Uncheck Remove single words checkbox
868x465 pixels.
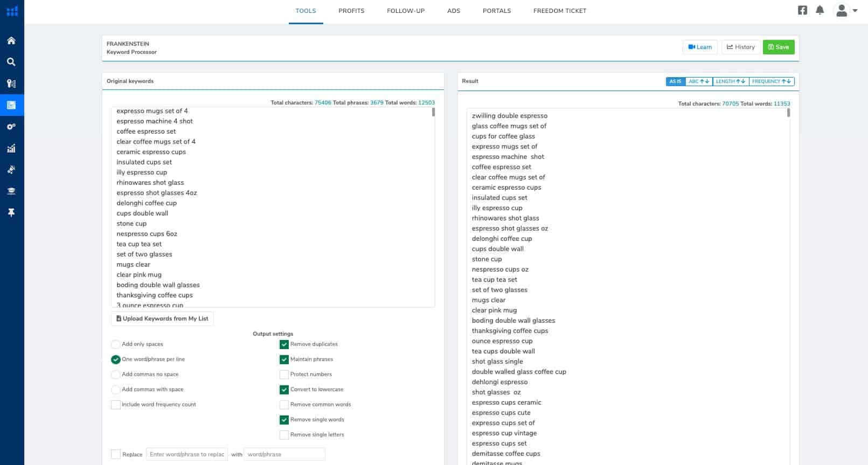[x=284, y=420]
